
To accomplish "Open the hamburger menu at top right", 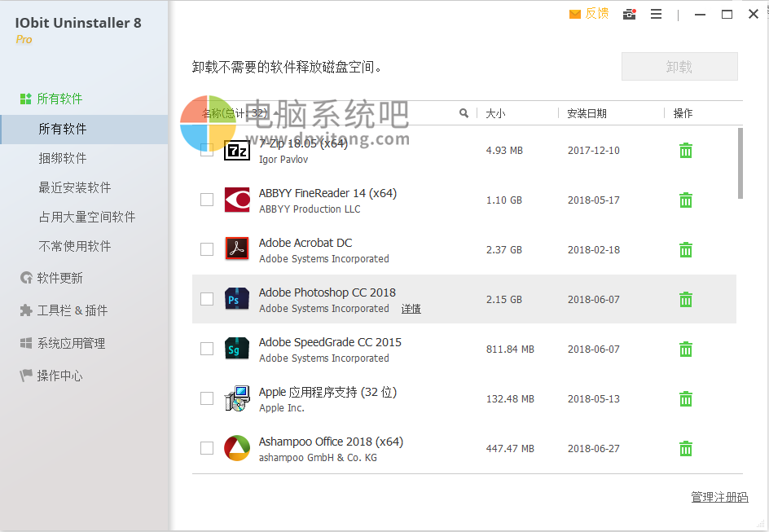I will (657, 14).
